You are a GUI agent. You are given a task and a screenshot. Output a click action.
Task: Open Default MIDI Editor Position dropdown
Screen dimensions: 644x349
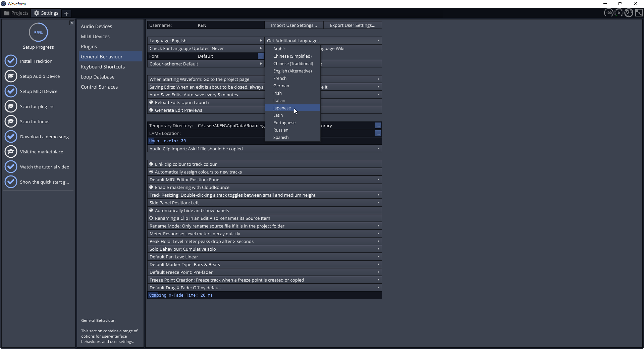point(264,180)
